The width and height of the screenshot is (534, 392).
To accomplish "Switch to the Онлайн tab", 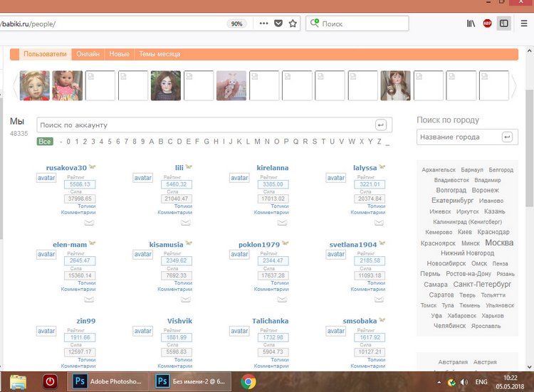I will (88, 54).
